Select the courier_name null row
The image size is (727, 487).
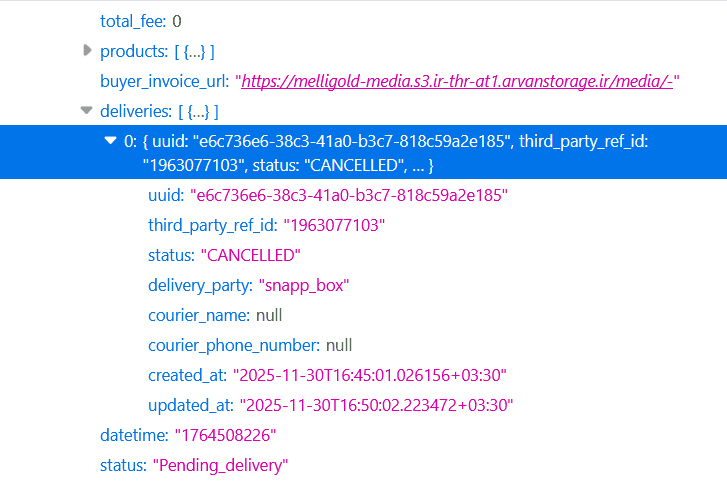[215, 315]
